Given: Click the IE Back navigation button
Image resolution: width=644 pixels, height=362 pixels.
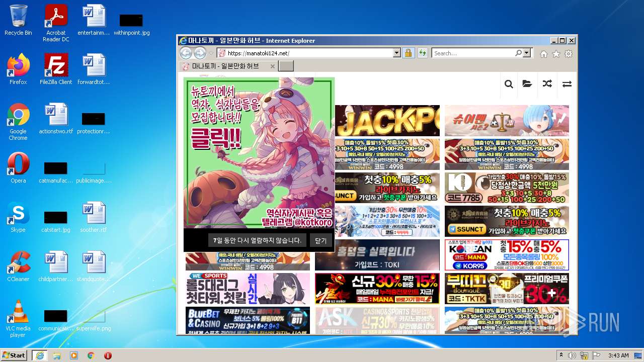Looking at the screenshot, I should coord(186,53).
